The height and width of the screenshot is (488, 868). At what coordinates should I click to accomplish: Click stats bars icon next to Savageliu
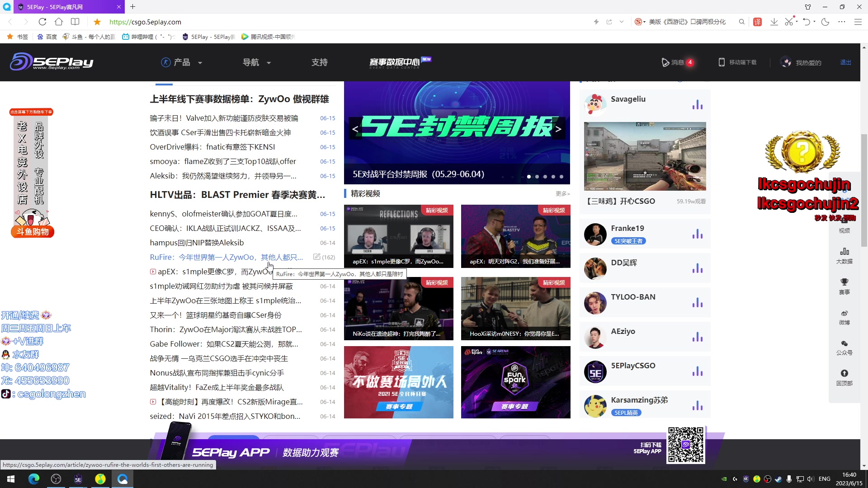click(698, 104)
